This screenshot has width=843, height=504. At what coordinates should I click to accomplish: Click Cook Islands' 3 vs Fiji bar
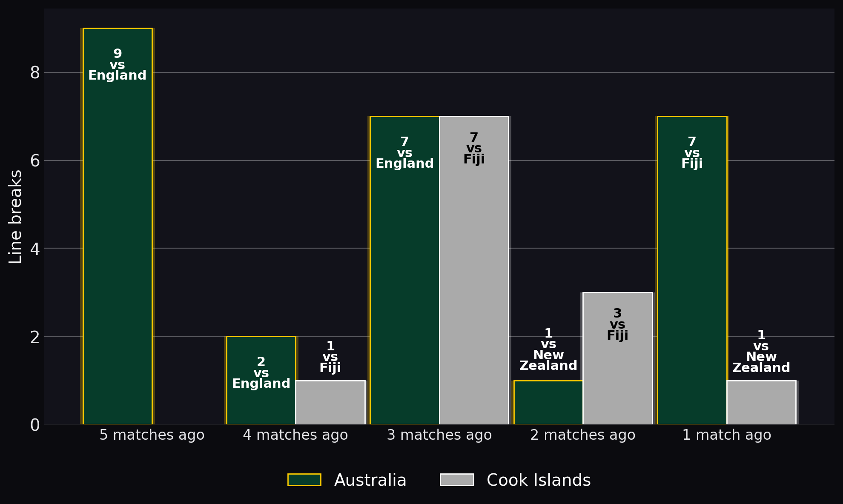617,358
